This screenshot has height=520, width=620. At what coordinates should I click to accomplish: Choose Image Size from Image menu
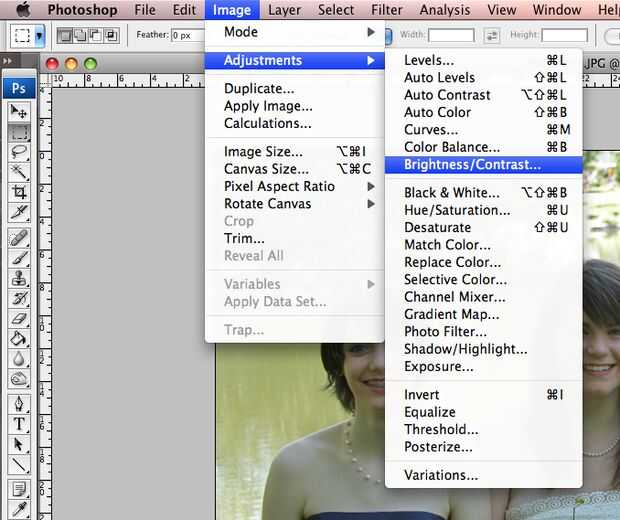tap(295, 151)
